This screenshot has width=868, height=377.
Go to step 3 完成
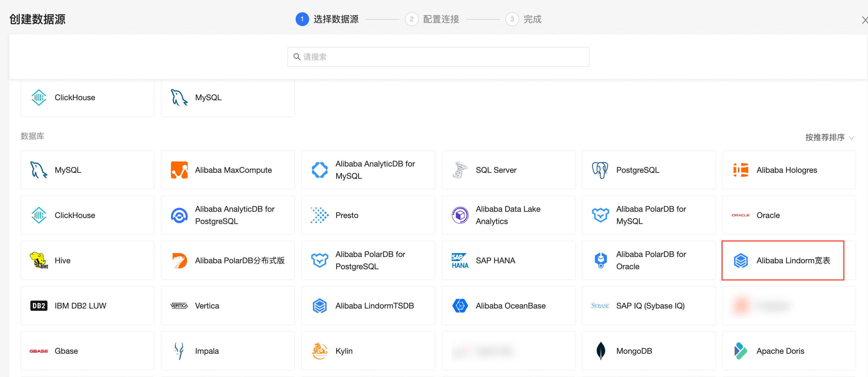click(x=524, y=19)
